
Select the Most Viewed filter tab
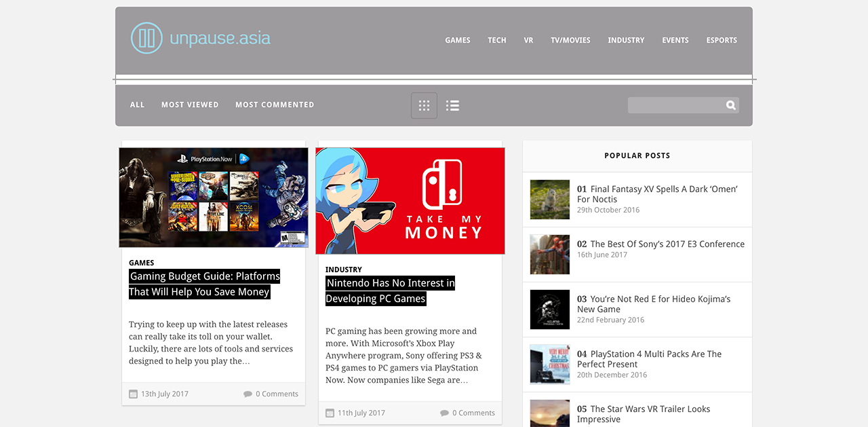click(x=190, y=105)
